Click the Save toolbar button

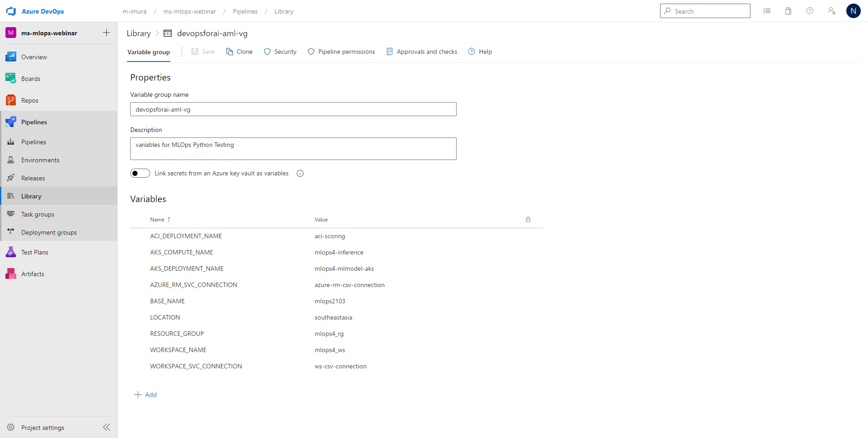pyautogui.click(x=203, y=52)
